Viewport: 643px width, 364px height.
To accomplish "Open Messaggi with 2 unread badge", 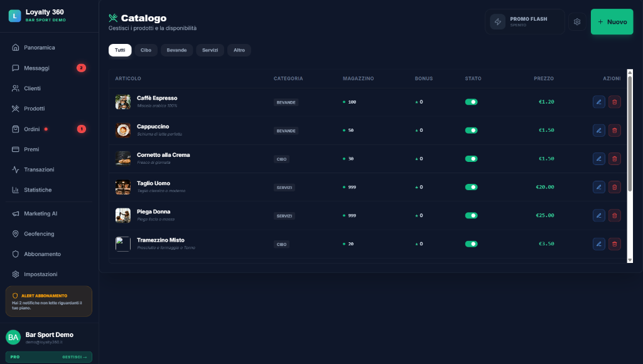I will [x=36, y=68].
